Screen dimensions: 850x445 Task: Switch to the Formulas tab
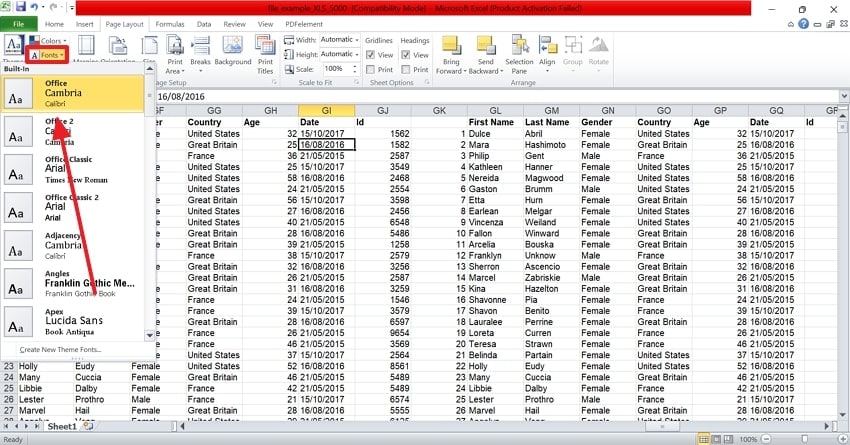click(x=170, y=24)
